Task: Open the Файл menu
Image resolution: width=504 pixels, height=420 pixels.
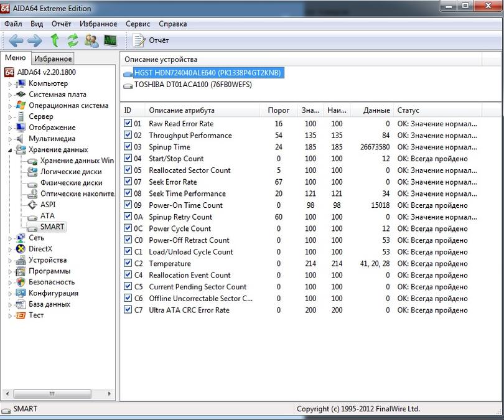Action: coord(13,24)
